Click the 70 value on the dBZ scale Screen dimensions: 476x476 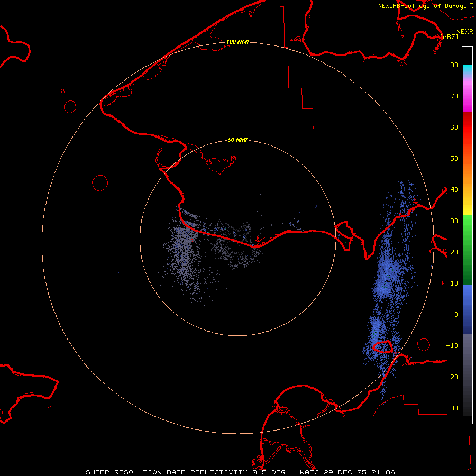point(454,96)
